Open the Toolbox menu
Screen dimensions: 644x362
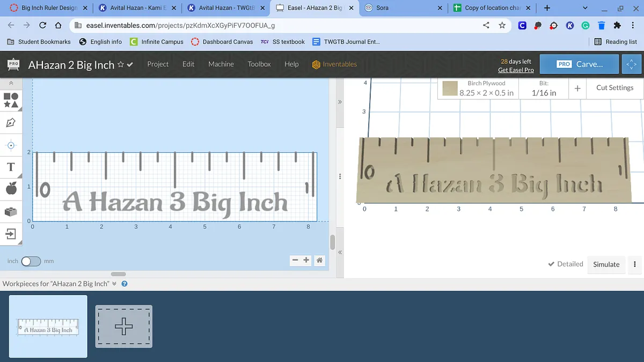[x=259, y=64]
